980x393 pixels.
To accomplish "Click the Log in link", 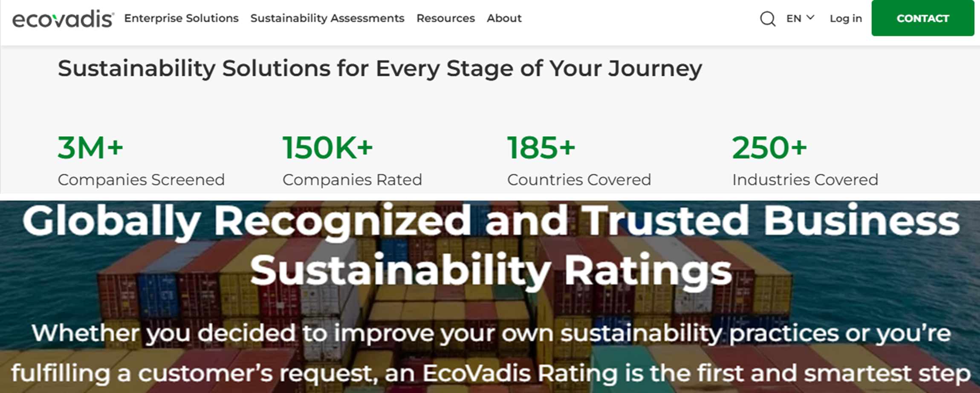I will [x=846, y=19].
